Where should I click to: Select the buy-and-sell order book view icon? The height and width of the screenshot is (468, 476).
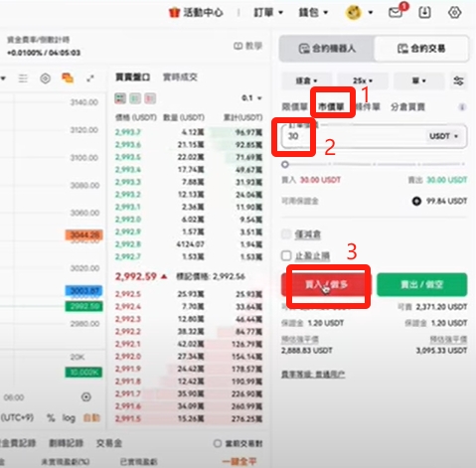coord(120,98)
